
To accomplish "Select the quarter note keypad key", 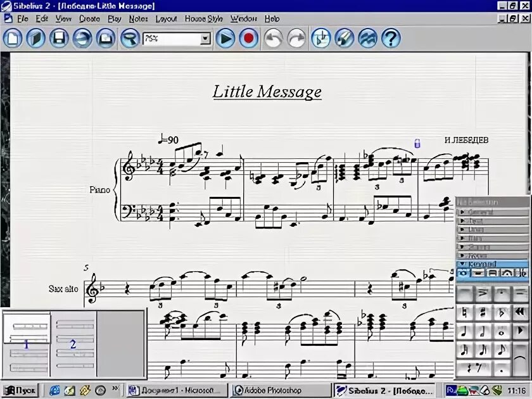I will tap(464, 331).
